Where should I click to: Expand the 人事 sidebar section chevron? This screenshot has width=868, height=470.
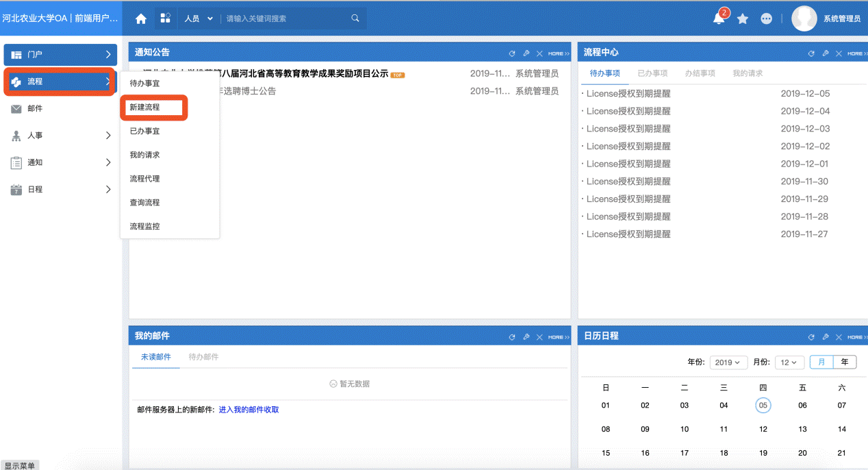click(x=107, y=136)
